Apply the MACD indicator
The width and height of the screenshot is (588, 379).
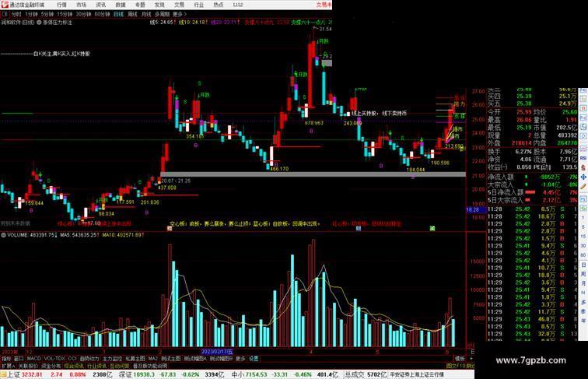pos(33,359)
